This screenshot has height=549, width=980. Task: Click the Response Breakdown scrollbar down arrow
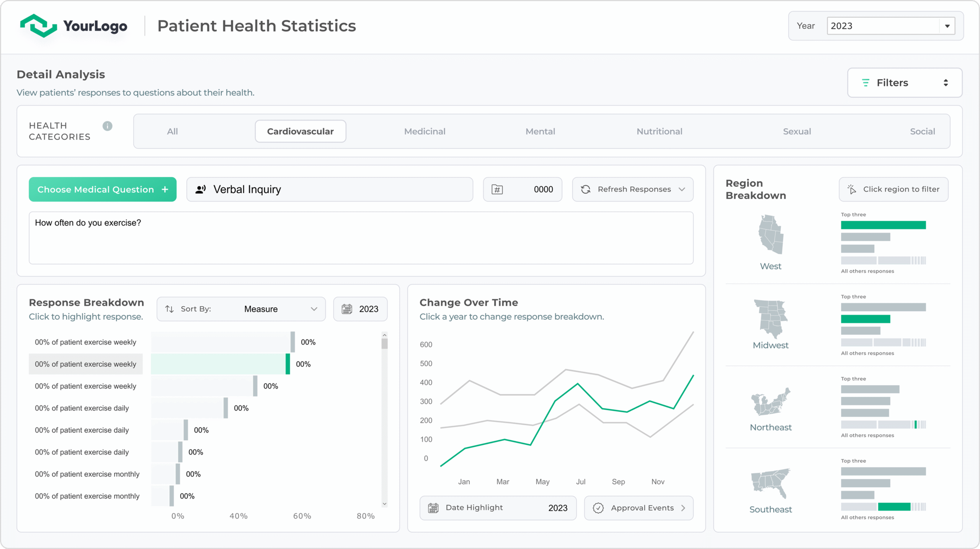click(x=385, y=504)
